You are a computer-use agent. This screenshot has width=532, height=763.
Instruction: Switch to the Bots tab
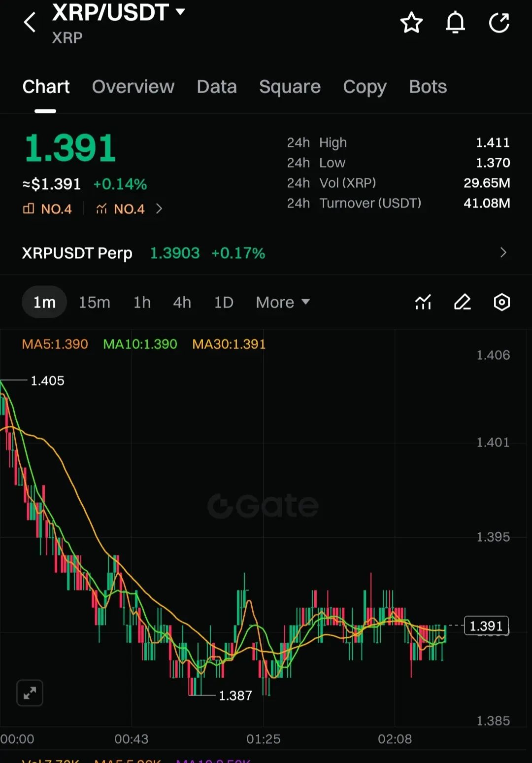[428, 87]
